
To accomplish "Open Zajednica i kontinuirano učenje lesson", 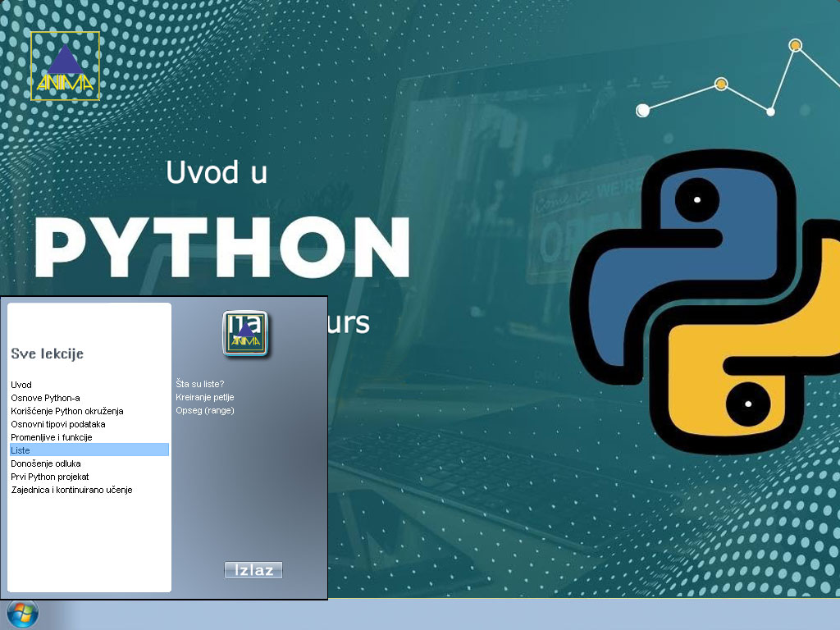I will click(x=71, y=490).
